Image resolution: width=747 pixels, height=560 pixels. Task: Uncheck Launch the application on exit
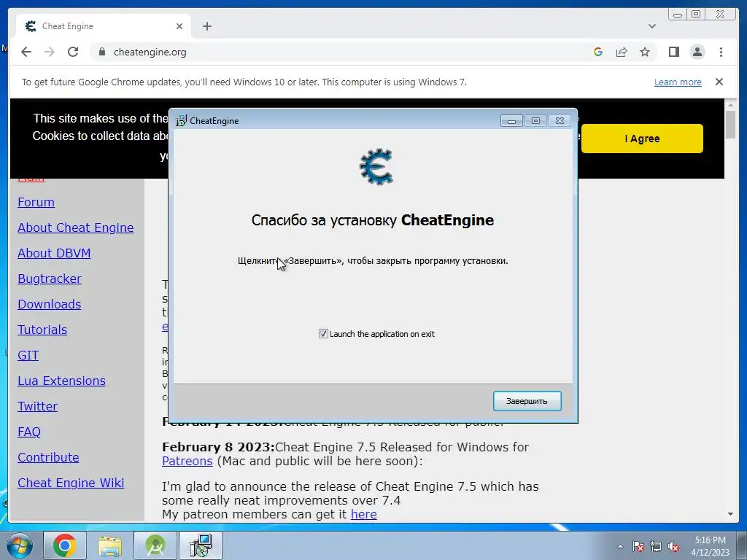[x=323, y=334]
